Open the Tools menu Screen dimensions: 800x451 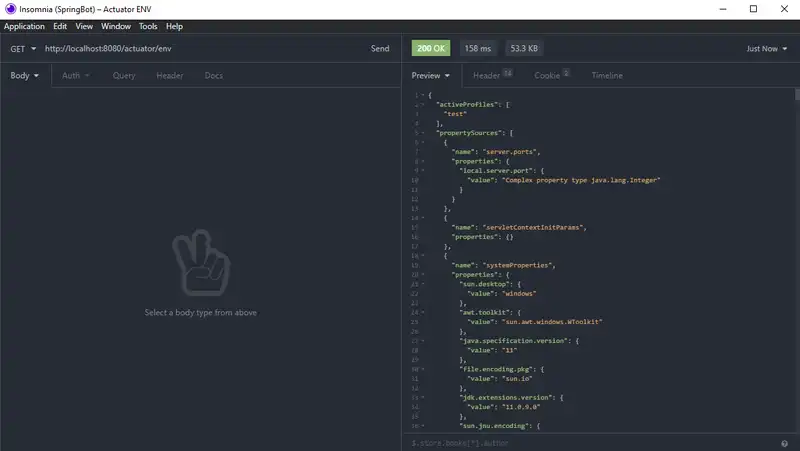pyautogui.click(x=148, y=26)
